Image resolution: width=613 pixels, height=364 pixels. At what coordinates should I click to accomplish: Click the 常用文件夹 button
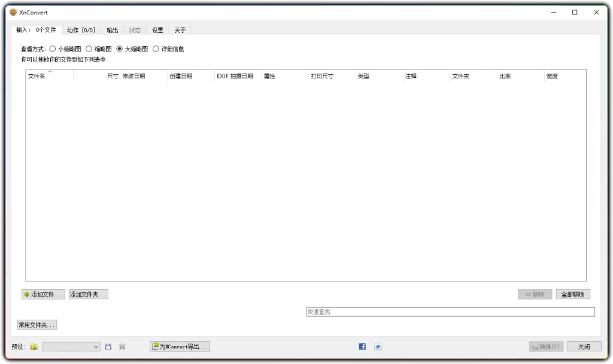coord(37,325)
